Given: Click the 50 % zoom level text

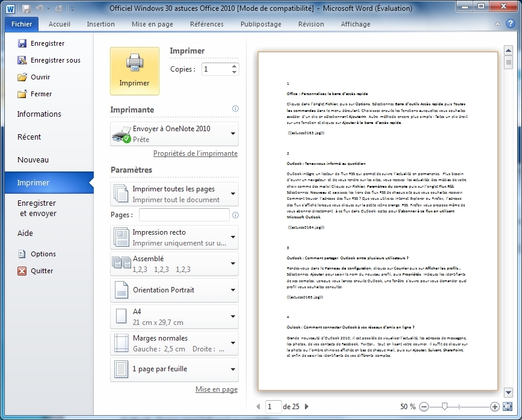Looking at the screenshot, I should (x=408, y=407).
